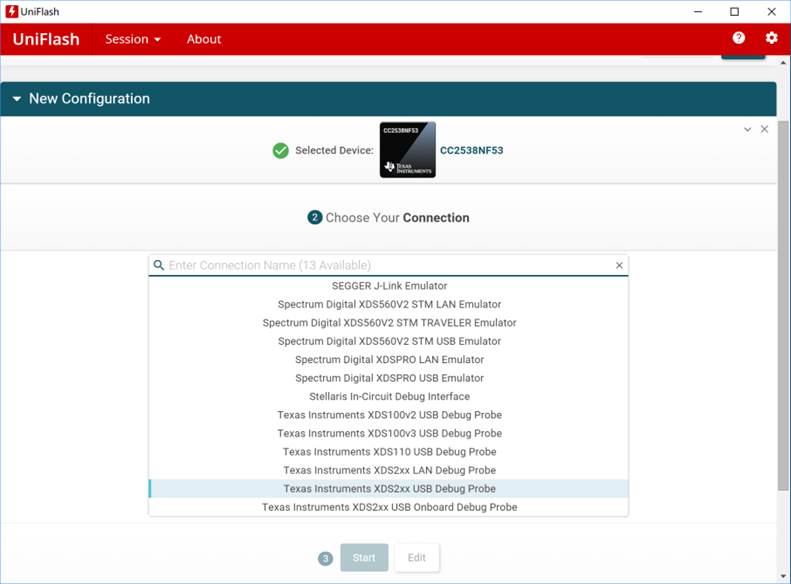Open the Session dropdown menu
Viewport: 791px width, 584px height.
[x=133, y=39]
